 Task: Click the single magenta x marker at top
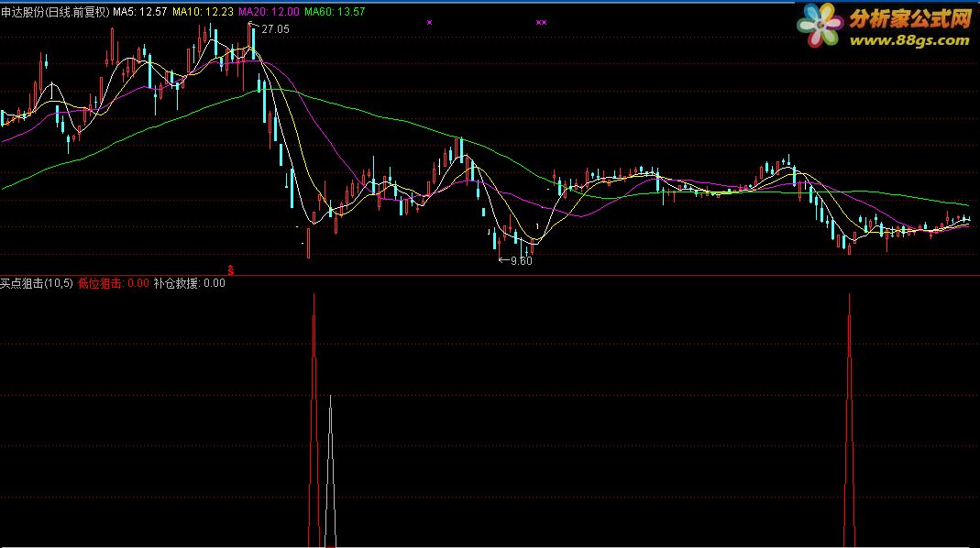click(x=429, y=23)
